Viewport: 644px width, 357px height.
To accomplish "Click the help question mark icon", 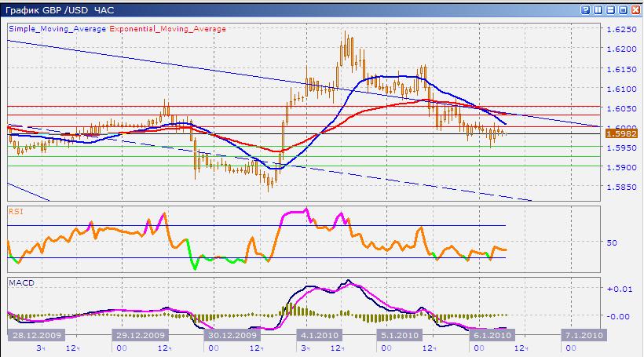I will click(x=585, y=10).
